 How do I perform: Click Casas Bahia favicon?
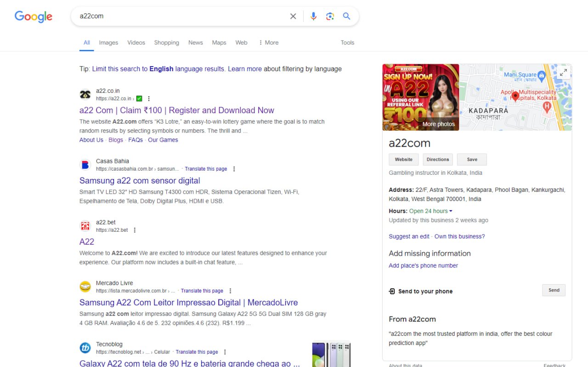(x=85, y=165)
